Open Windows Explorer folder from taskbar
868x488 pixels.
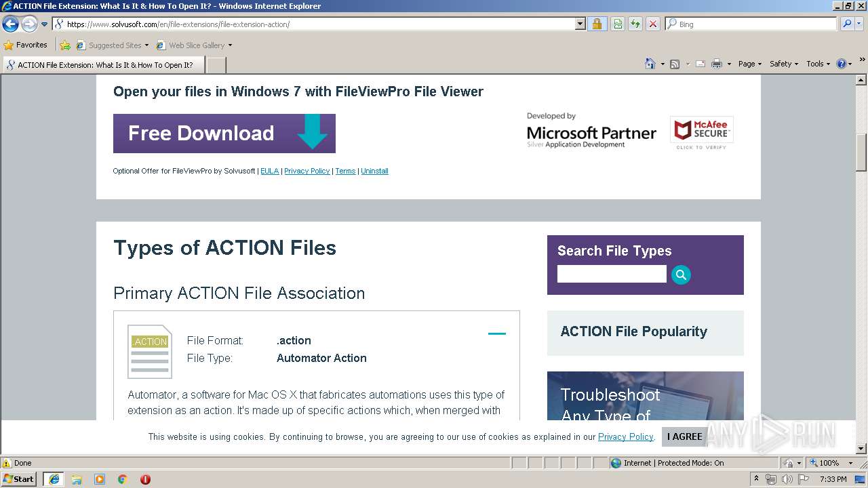tap(77, 479)
